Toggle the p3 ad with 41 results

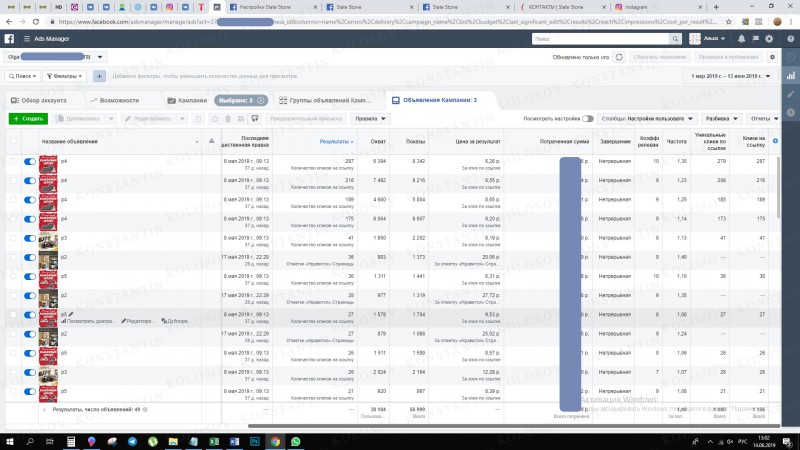pos(30,238)
